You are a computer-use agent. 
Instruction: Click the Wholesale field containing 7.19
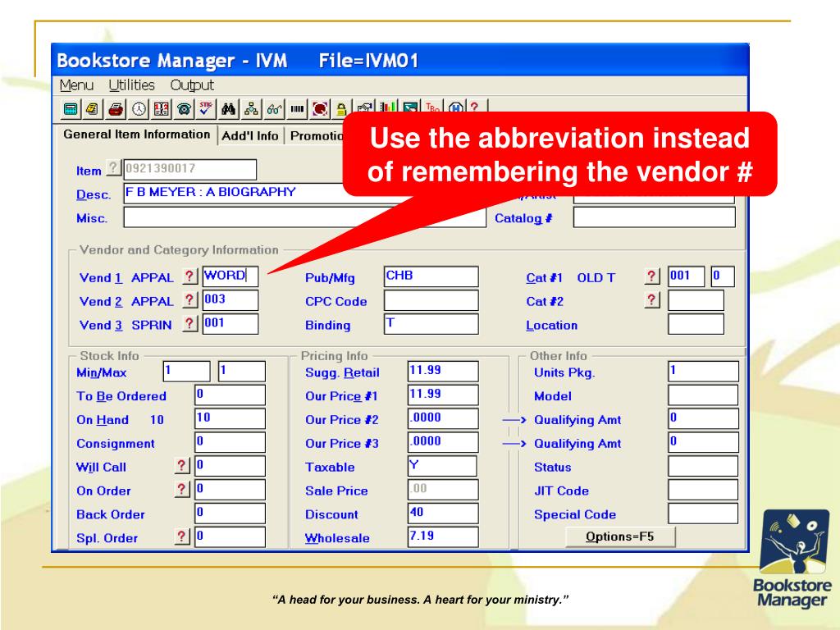(x=442, y=536)
